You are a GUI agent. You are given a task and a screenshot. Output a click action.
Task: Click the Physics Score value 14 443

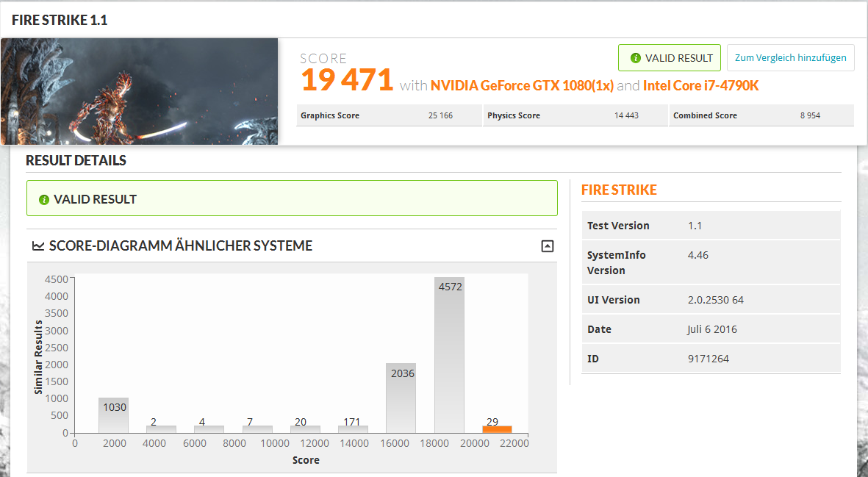[626, 115]
